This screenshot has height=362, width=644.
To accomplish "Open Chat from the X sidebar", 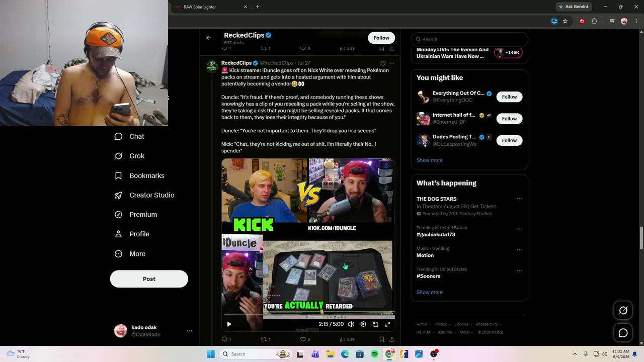I will point(129,137).
